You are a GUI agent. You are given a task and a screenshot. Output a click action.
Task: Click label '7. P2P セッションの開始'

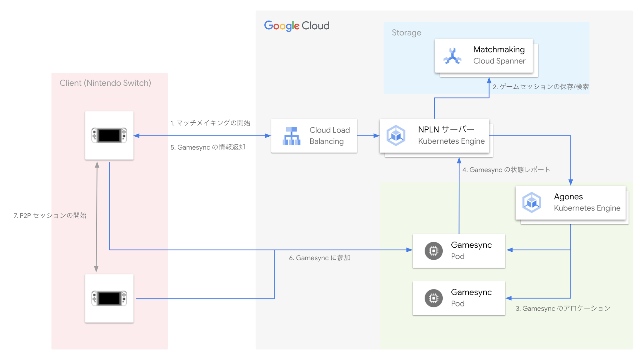[x=50, y=216]
